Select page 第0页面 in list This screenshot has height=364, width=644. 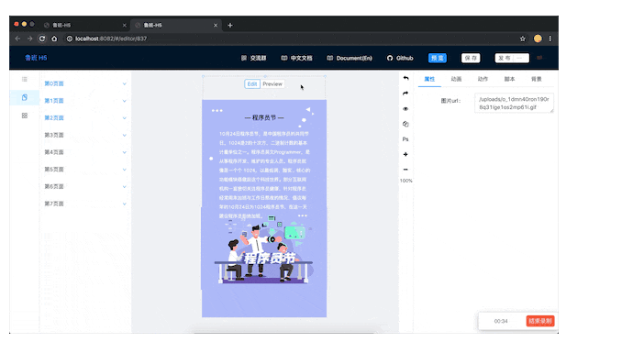(54, 83)
